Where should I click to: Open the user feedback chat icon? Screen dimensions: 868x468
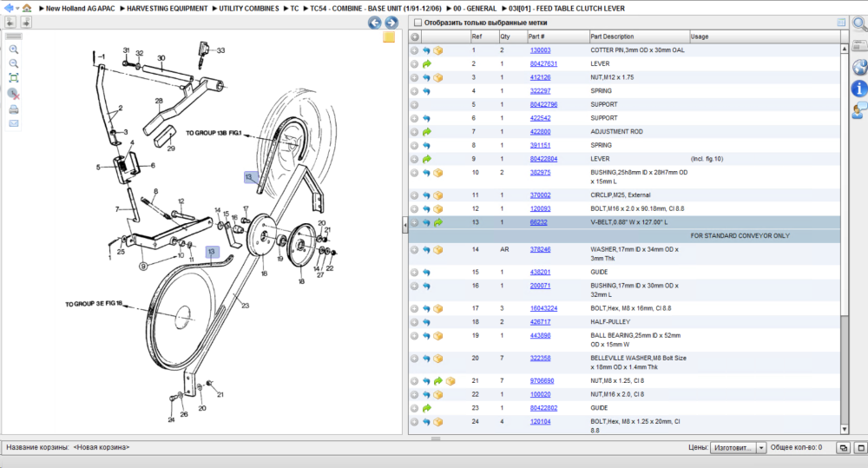pos(859,111)
